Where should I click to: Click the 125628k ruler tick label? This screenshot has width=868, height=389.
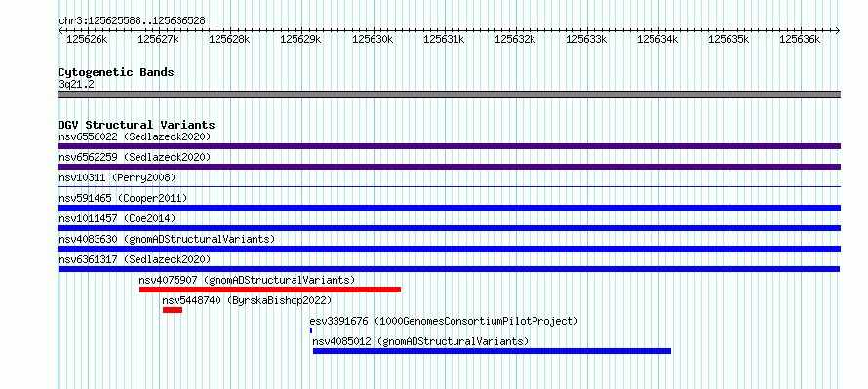point(230,39)
